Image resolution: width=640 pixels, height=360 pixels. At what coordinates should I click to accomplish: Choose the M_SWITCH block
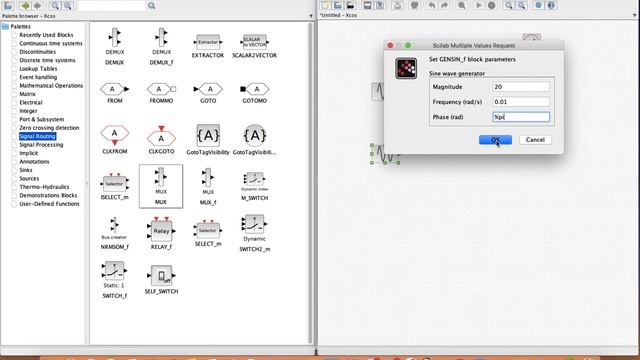pos(254,186)
